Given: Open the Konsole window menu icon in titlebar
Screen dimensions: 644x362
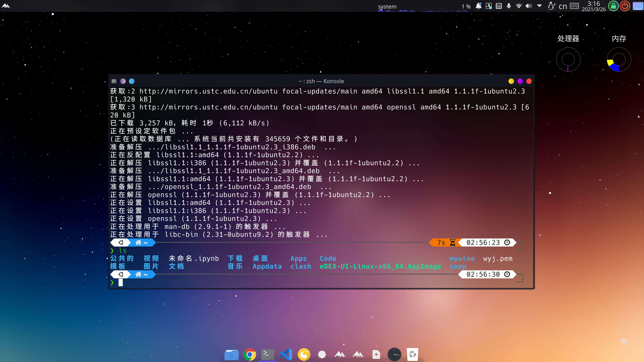Looking at the screenshot, I should (x=114, y=81).
